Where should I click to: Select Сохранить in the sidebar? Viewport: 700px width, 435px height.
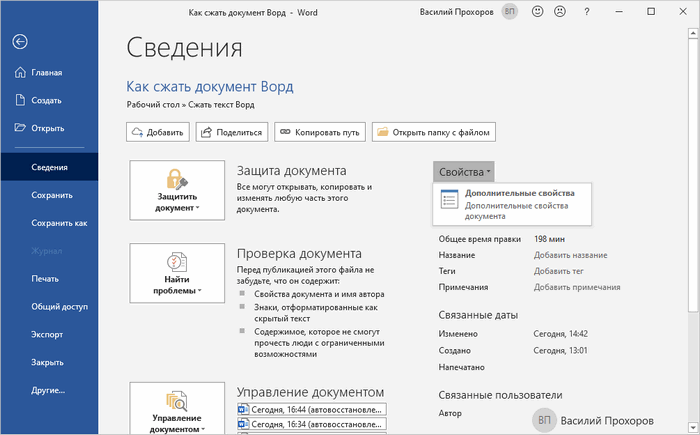click(49, 195)
